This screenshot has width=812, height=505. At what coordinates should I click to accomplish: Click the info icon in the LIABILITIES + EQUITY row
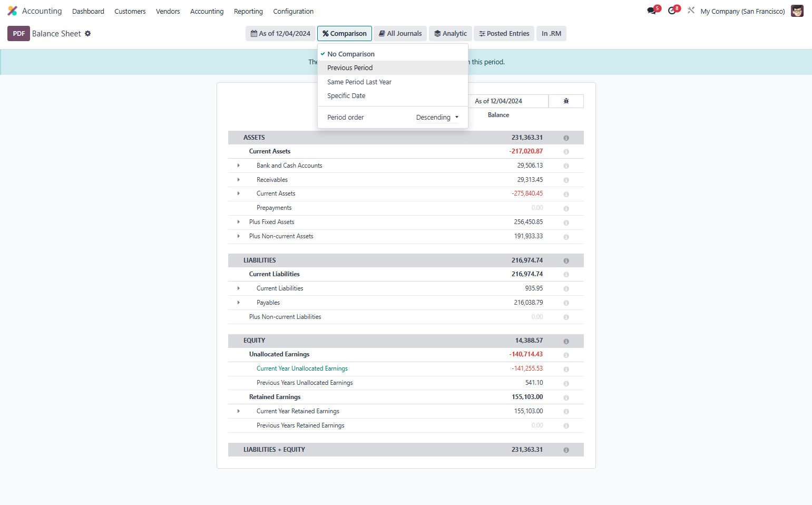click(x=566, y=450)
